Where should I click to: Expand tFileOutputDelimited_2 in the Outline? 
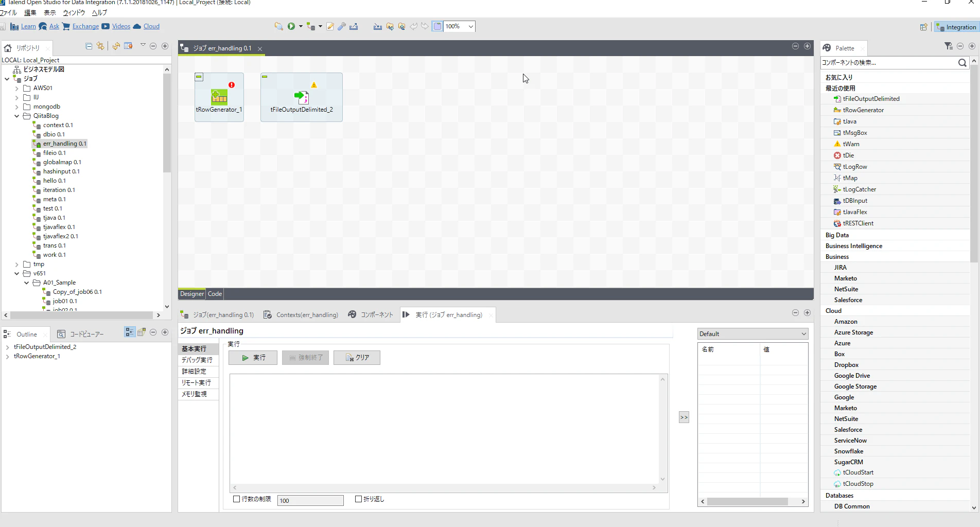tap(7, 347)
